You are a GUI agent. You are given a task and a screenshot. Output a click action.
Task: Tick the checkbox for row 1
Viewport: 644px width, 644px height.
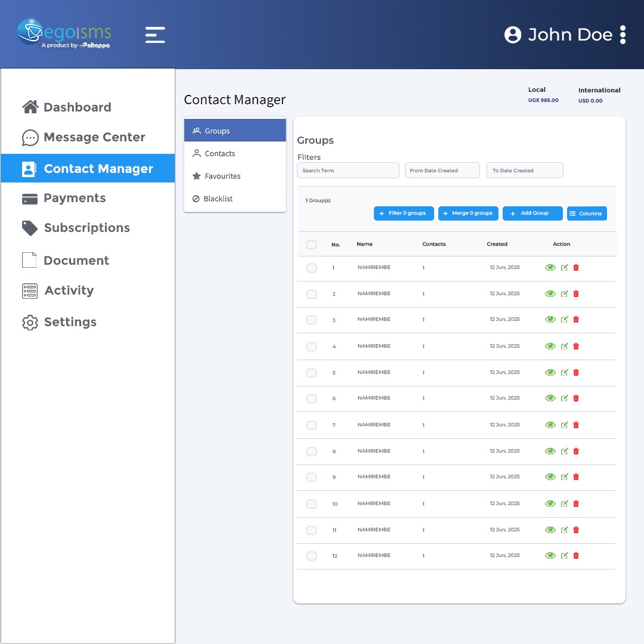312,268
